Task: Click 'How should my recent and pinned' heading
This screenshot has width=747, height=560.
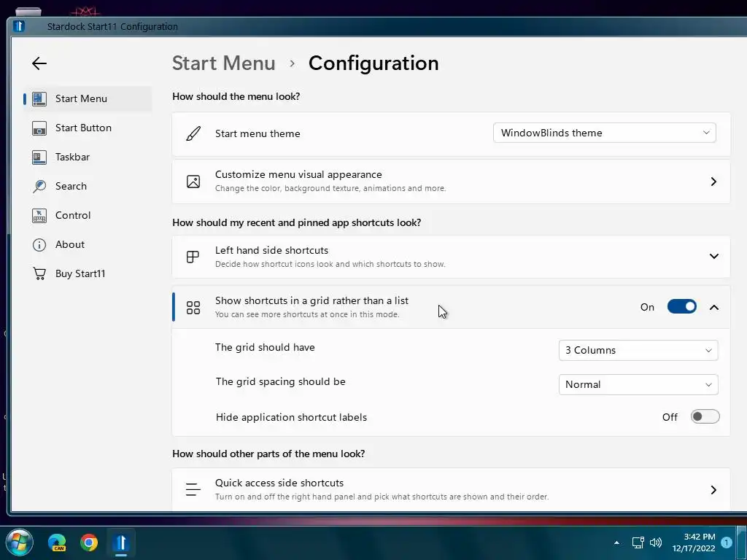Action: [296, 223]
